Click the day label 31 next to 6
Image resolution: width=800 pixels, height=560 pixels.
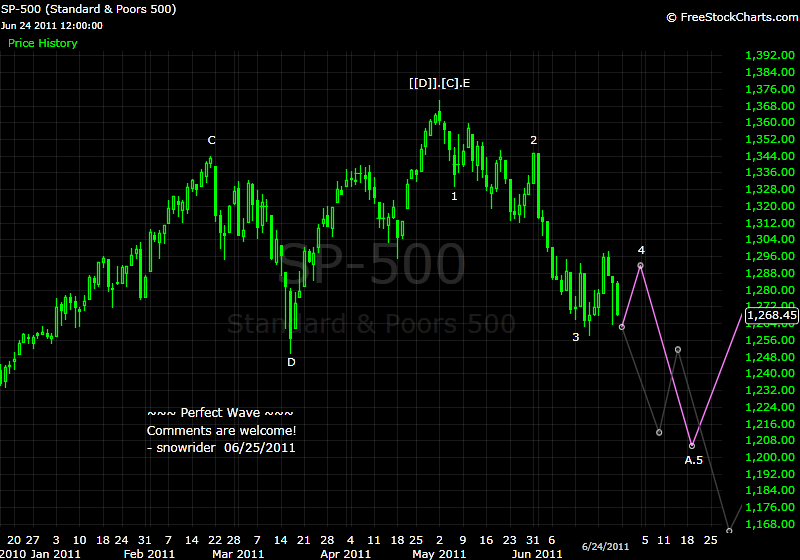pyautogui.click(x=533, y=540)
